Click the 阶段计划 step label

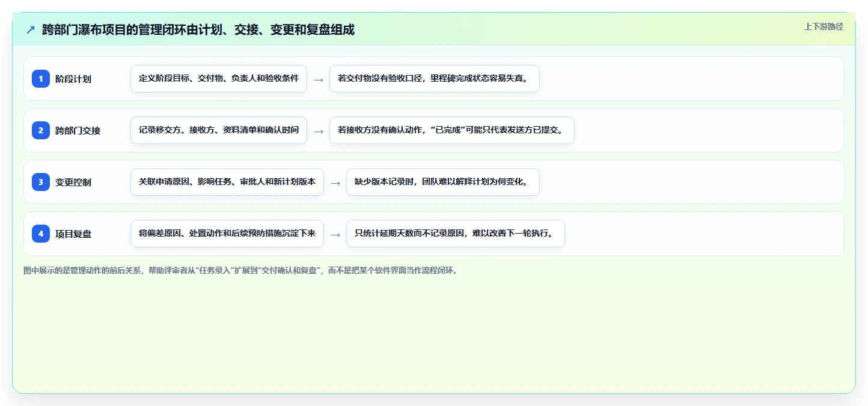coord(73,79)
